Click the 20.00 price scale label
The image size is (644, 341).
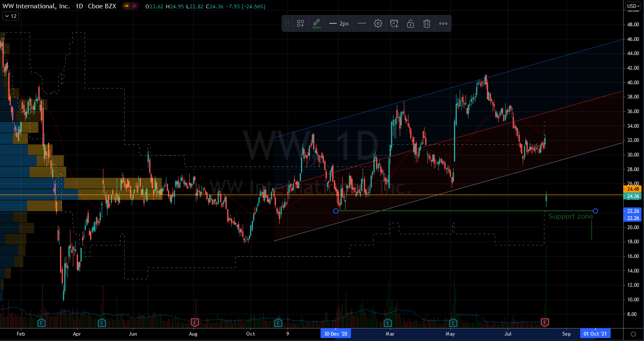[x=633, y=227]
